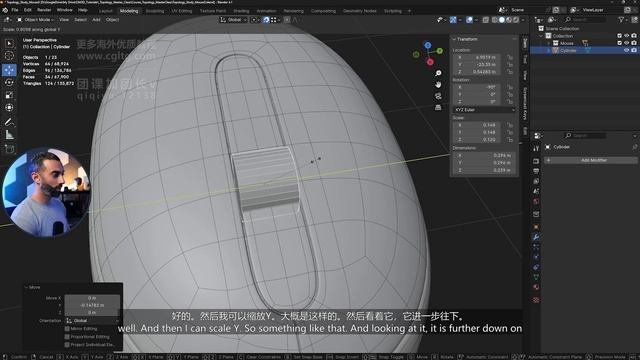Exclude Collection via its checkbox
Screen dimensions: 640x360
(x=620, y=36)
